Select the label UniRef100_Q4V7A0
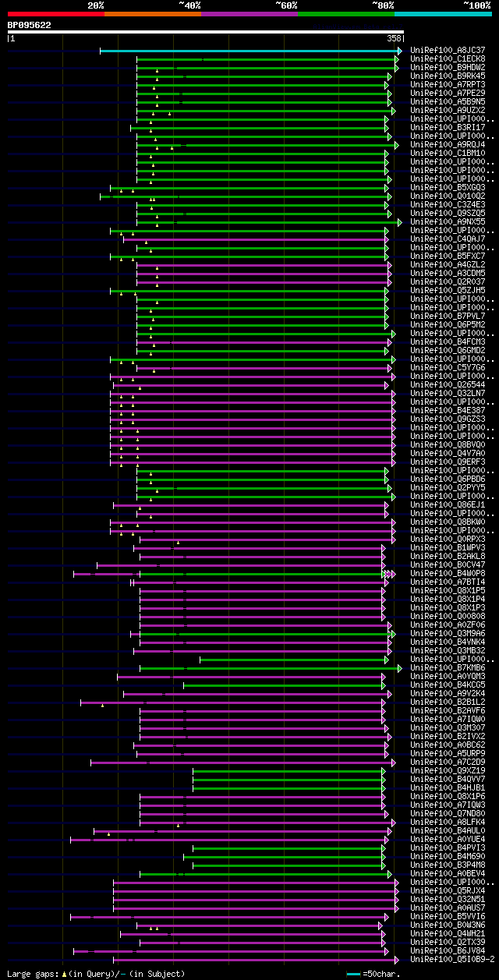The image size is (499, 980). (448, 453)
